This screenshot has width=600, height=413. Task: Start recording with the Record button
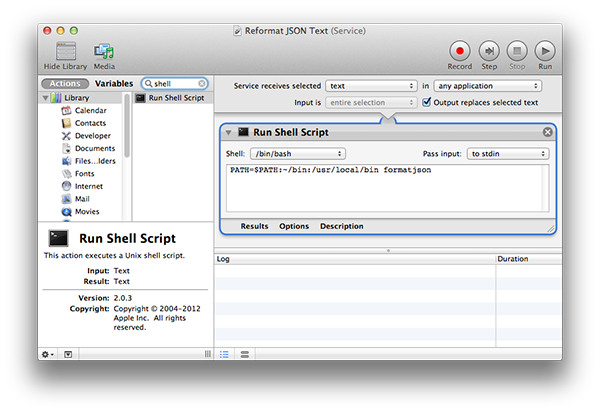click(460, 51)
